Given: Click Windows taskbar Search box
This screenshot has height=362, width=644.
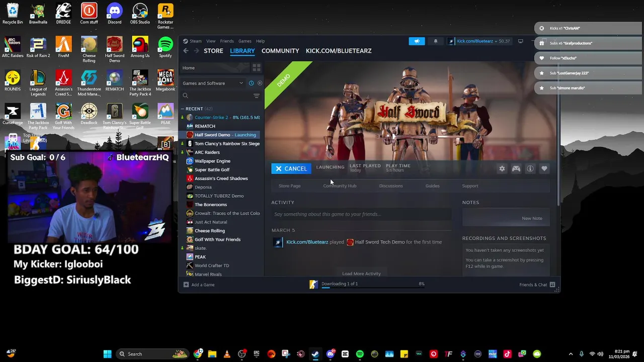Looking at the screenshot, I should pyautogui.click(x=153, y=354).
